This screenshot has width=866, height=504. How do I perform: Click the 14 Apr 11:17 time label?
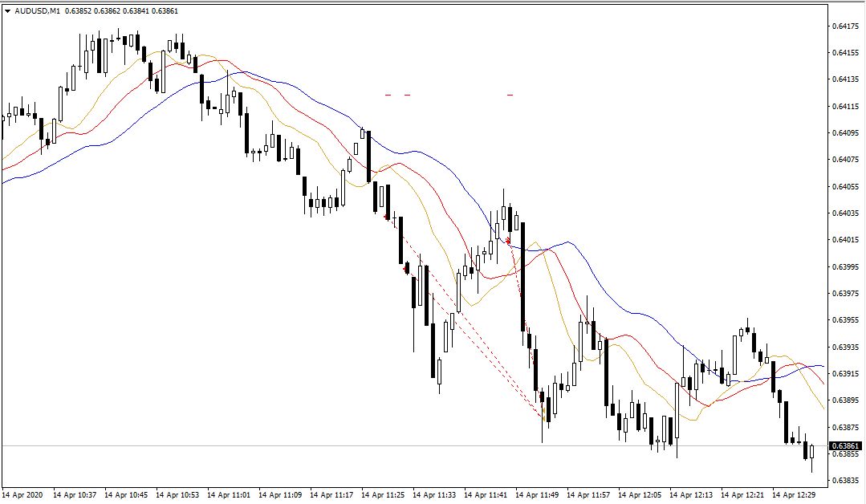click(331, 494)
